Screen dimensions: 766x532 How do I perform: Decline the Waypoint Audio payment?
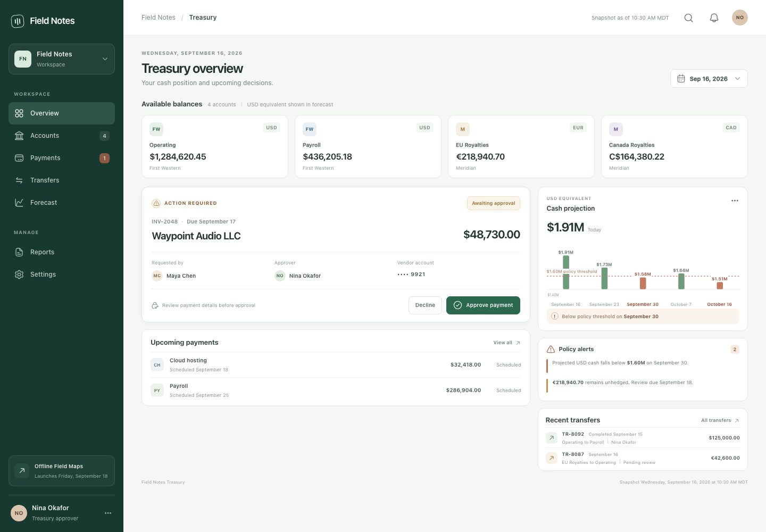point(425,305)
